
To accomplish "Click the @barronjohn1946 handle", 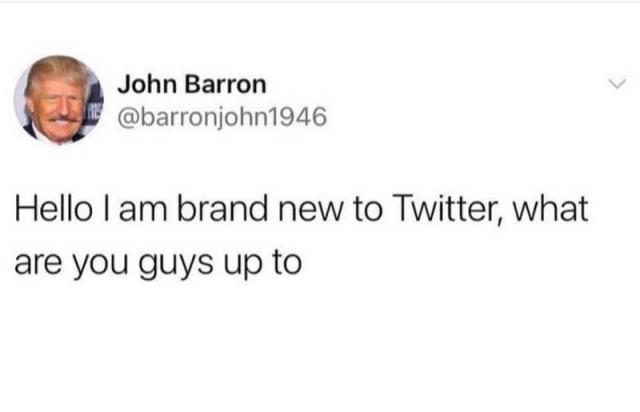I will click(222, 117).
